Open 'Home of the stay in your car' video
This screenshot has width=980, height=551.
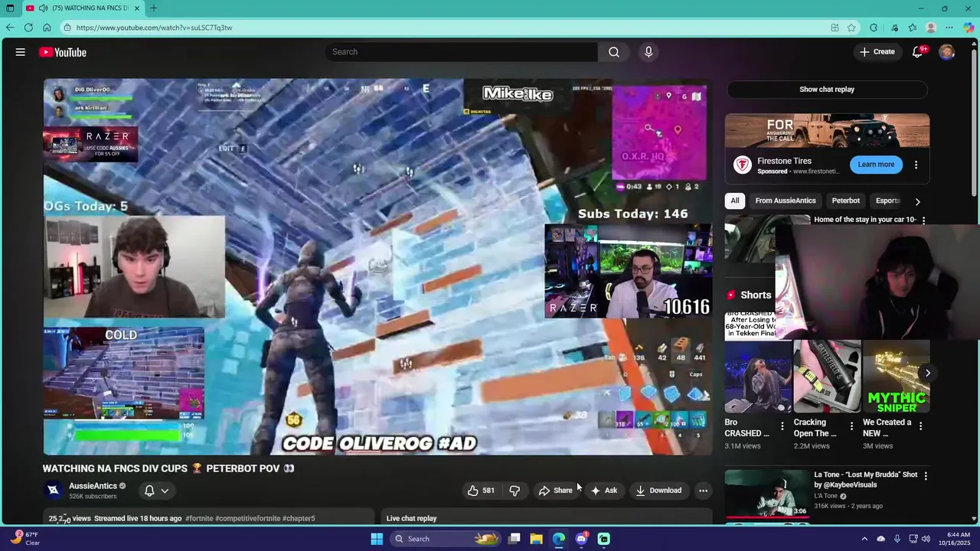[x=865, y=220]
